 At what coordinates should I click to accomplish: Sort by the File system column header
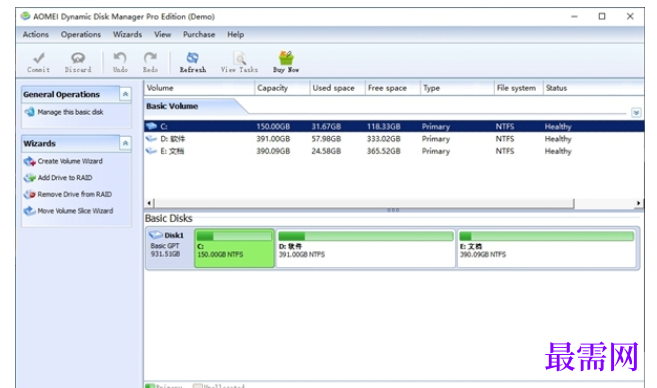519,88
